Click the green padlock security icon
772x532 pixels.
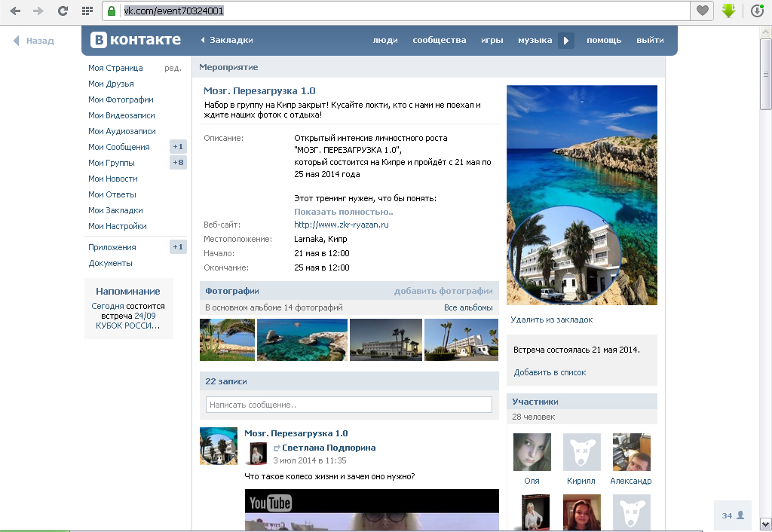pos(112,11)
